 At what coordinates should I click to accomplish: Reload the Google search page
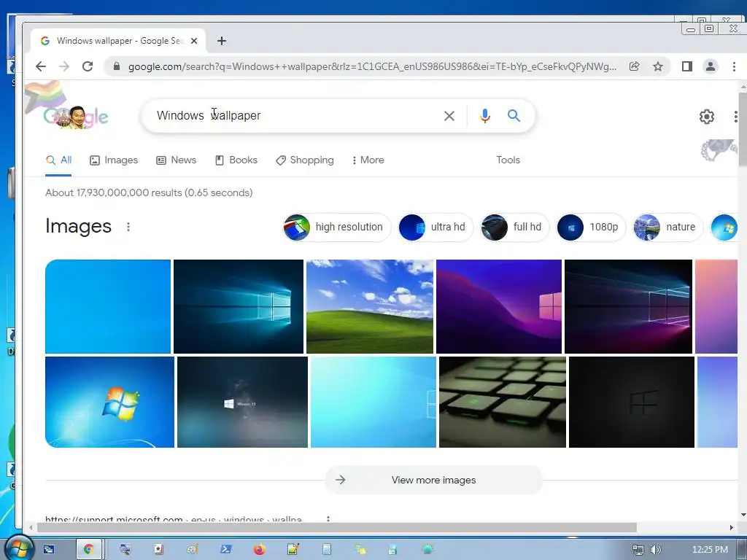tap(88, 66)
